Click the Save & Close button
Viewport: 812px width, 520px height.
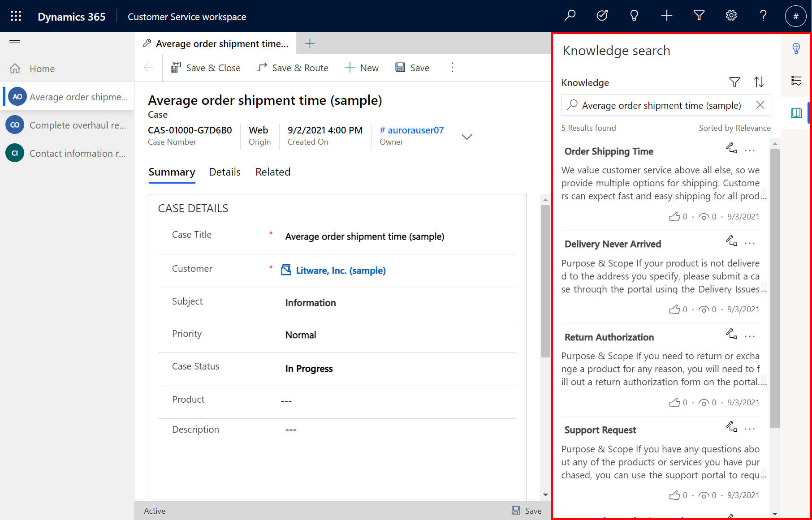click(x=206, y=68)
